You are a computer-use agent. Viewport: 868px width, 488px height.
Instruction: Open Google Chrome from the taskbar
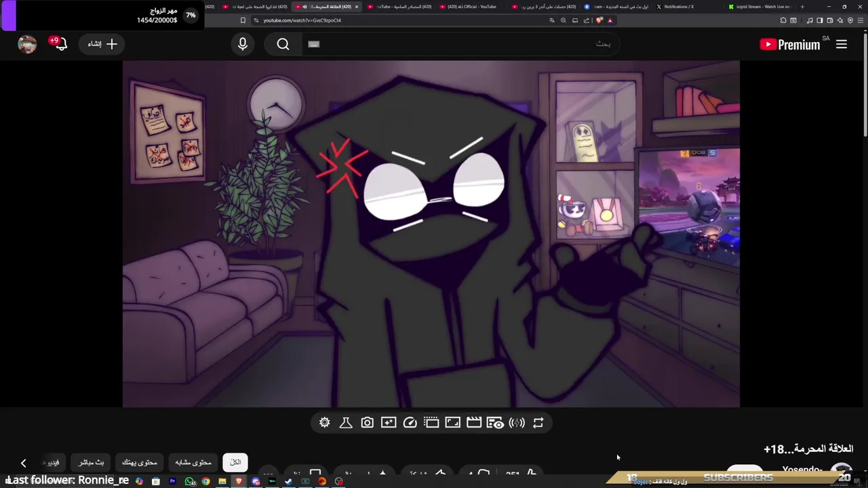point(205,481)
